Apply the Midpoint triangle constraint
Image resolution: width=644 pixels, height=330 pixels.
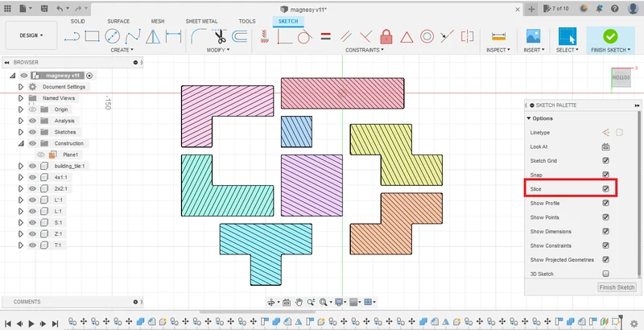(407, 37)
